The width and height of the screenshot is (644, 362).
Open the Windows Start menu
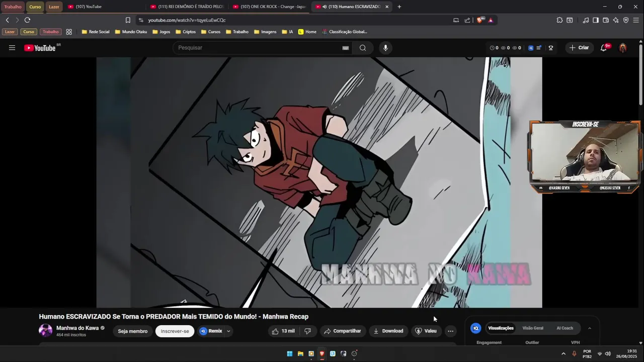(290, 353)
